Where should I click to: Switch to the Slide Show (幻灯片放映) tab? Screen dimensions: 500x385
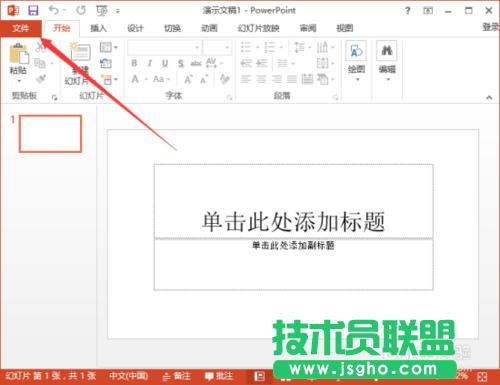point(258,28)
